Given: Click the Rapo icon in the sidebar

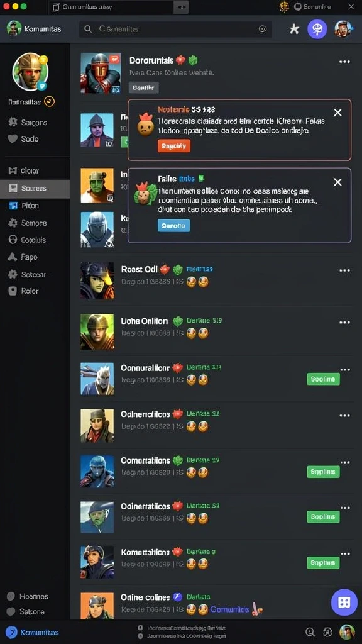Looking at the screenshot, I should point(13,257).
